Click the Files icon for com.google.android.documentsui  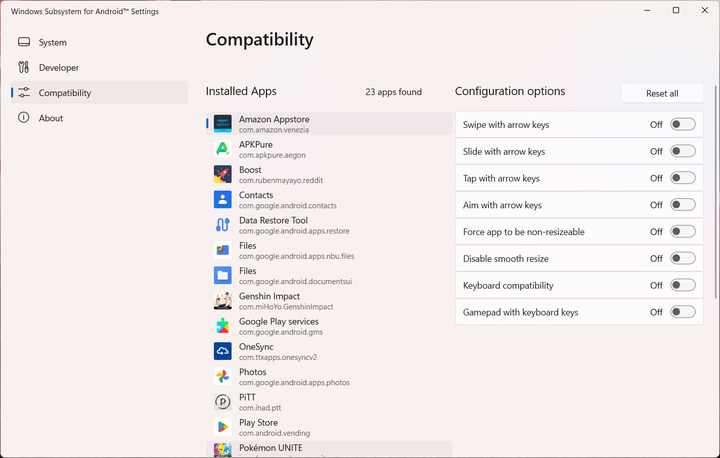[x=223, y=276]
